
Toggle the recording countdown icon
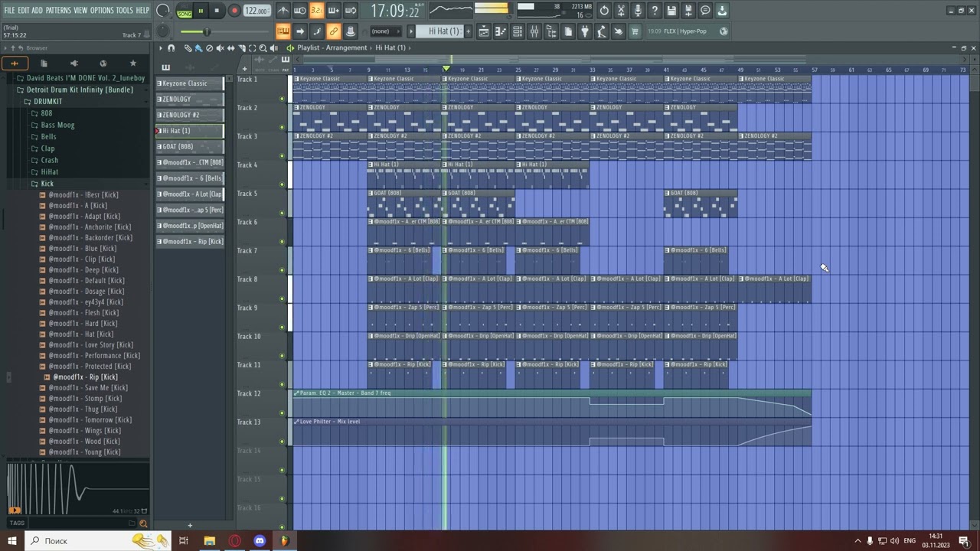tap(316, 11)
